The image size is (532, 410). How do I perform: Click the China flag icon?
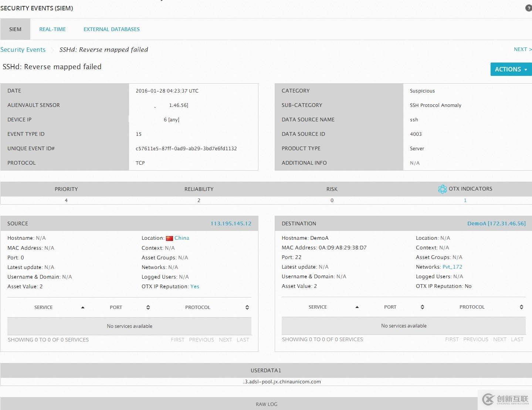[x=169, y=238]
